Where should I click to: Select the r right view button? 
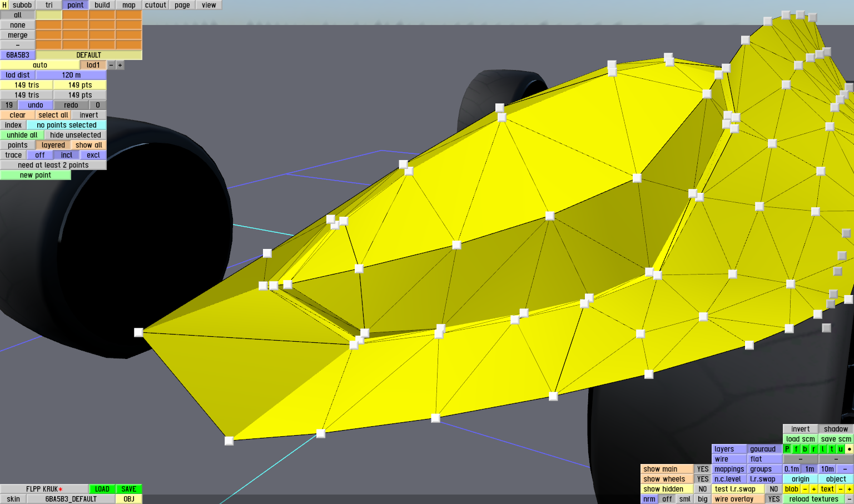point(813,449)
